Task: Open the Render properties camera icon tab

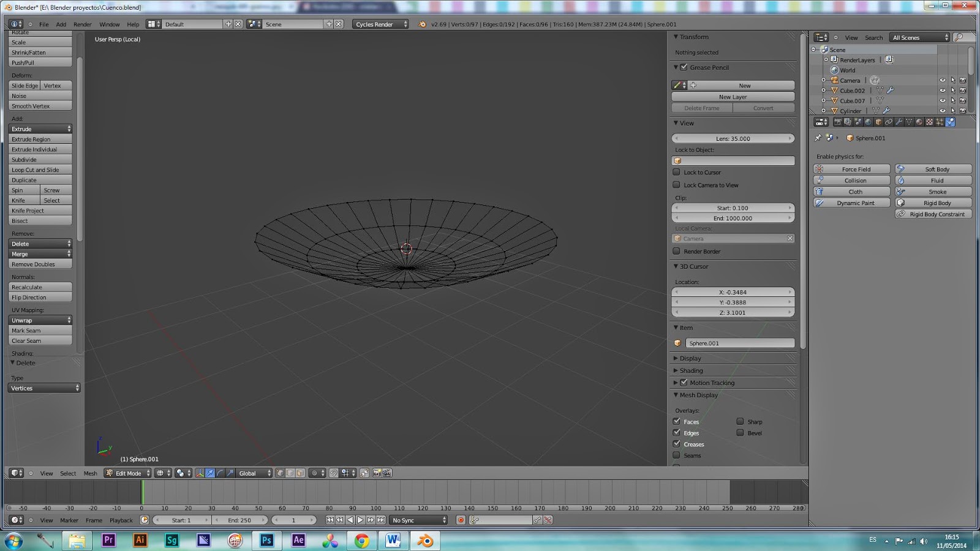Action: tap(839, 122)
